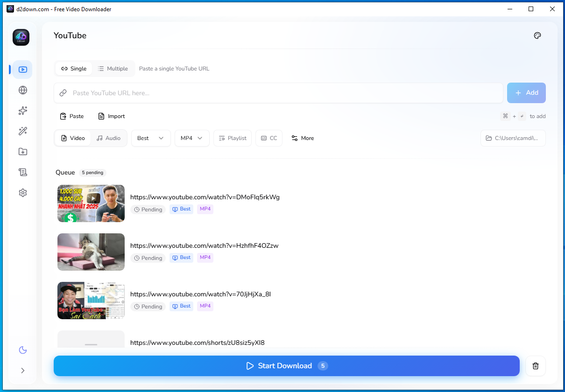This screenshot has width=565, height=392.
Task: Select Video download type
Action: pyautogui.click(x=73, y=138)
